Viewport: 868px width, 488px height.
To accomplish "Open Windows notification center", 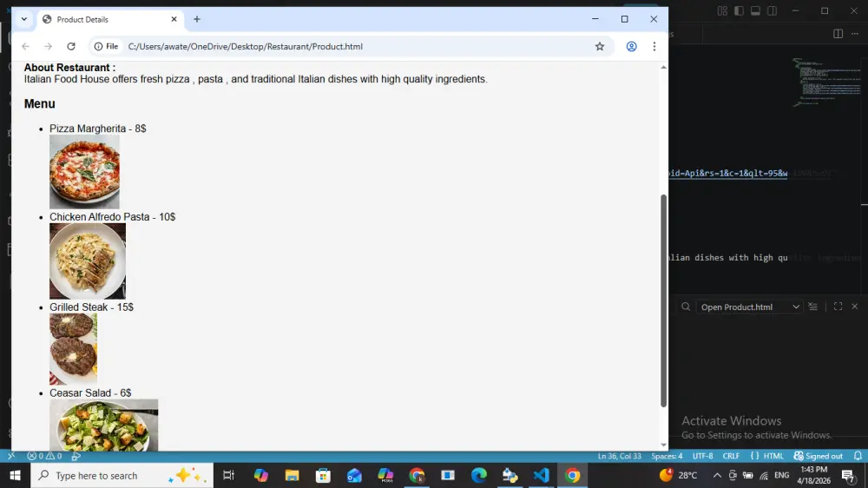I will (848, 475).
